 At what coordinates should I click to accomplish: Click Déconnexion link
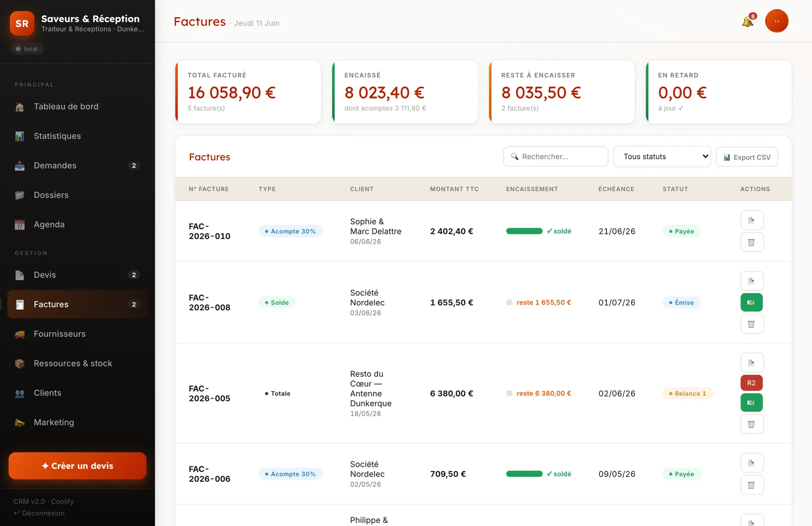point(39,513)
